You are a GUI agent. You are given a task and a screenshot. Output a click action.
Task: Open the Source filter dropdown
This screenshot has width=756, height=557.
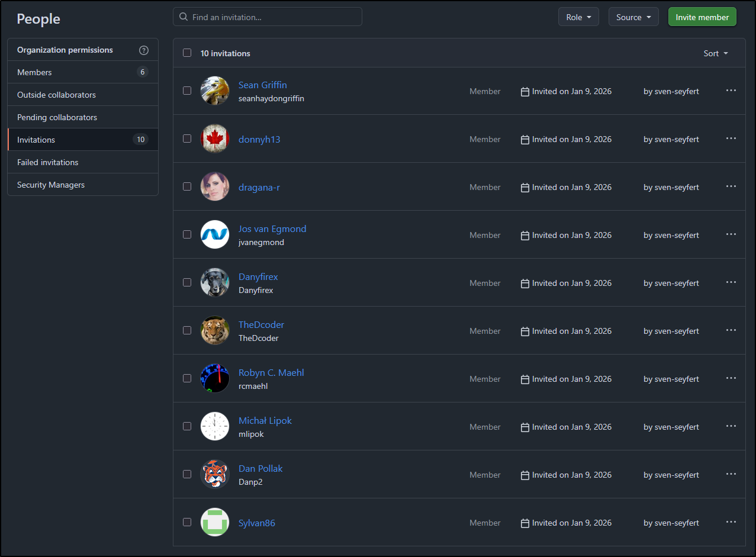633,16
